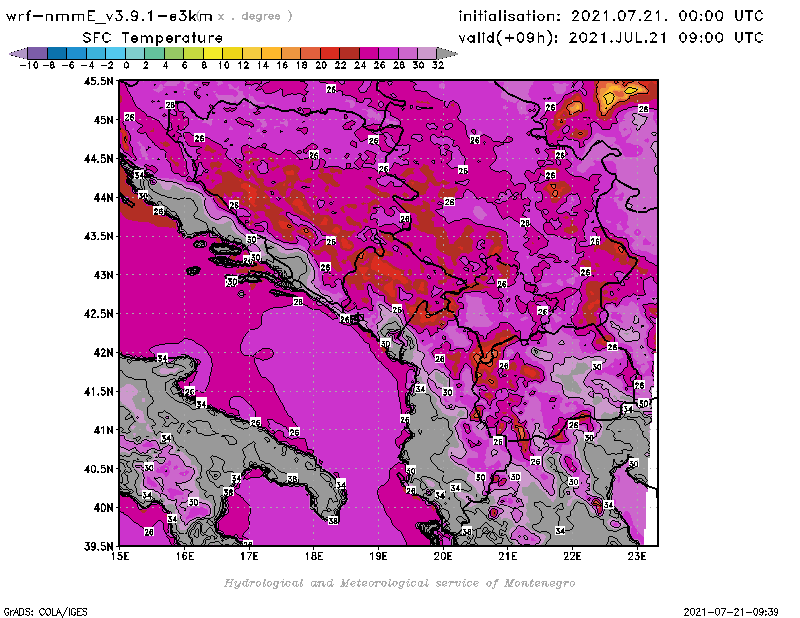Click the "15E" longitude label
800x618 pixels.
click(120, 556)
